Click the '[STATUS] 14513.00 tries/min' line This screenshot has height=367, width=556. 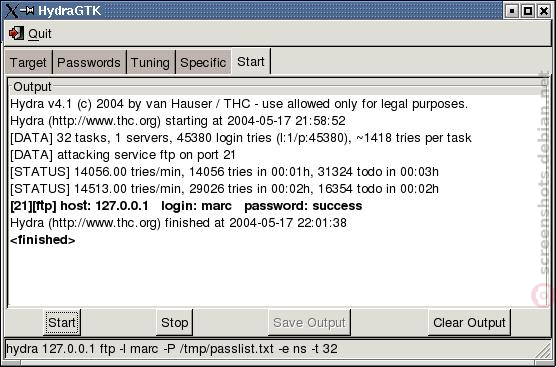(x=224, y=189)
